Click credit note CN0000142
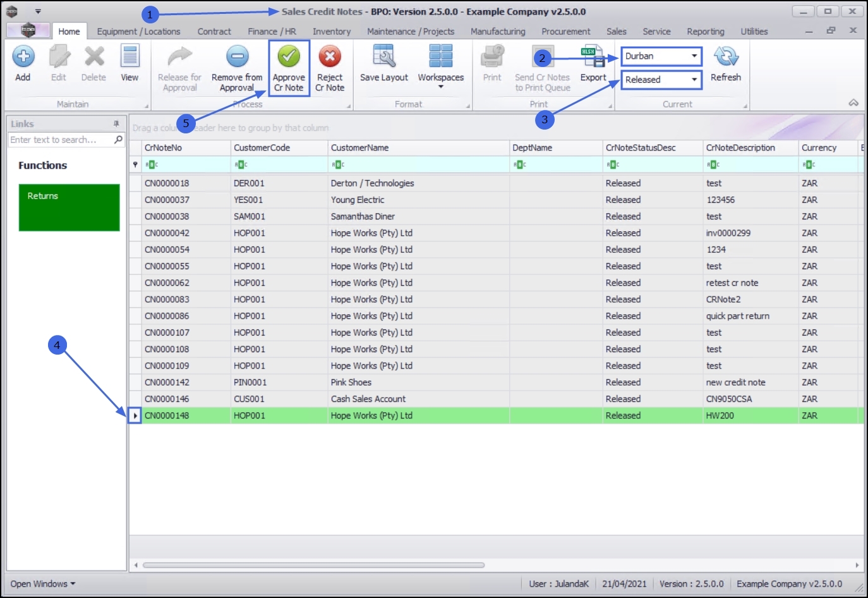This screenshot has width=868, height=598. tap(167, 382)
